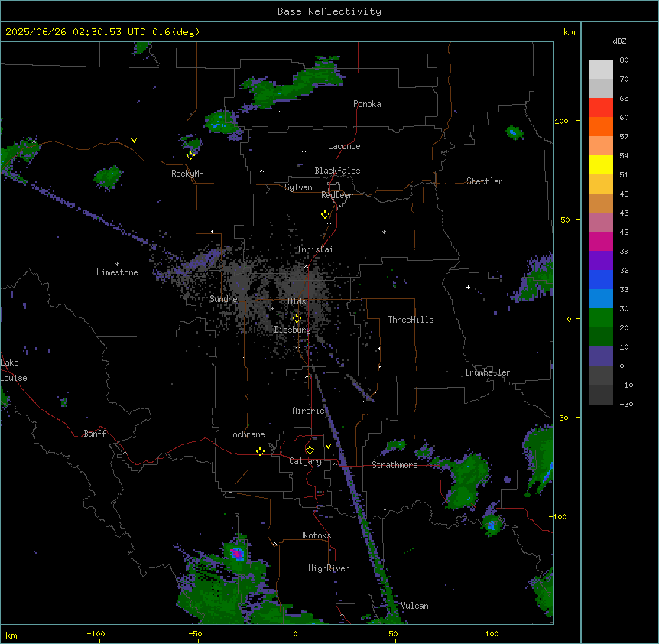Select the yellow diamond between Olds and Didsbury
This screenshot has height=644, width=659.
297,319
